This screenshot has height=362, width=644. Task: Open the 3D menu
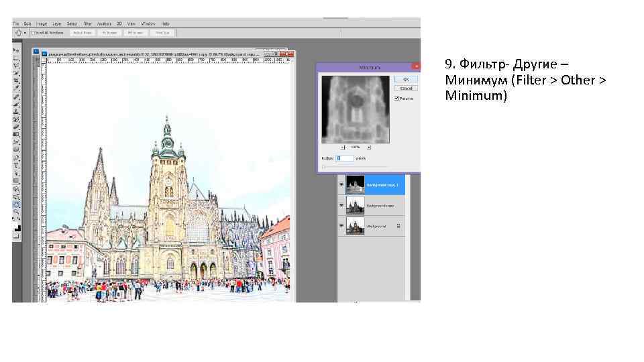[x=119, y=24]
